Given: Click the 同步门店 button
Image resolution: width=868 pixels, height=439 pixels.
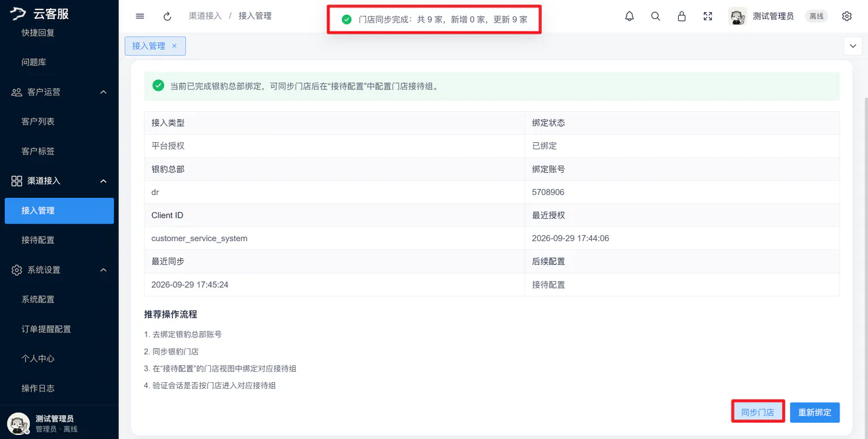Looking at the screenshot, I should click(757, 412).
